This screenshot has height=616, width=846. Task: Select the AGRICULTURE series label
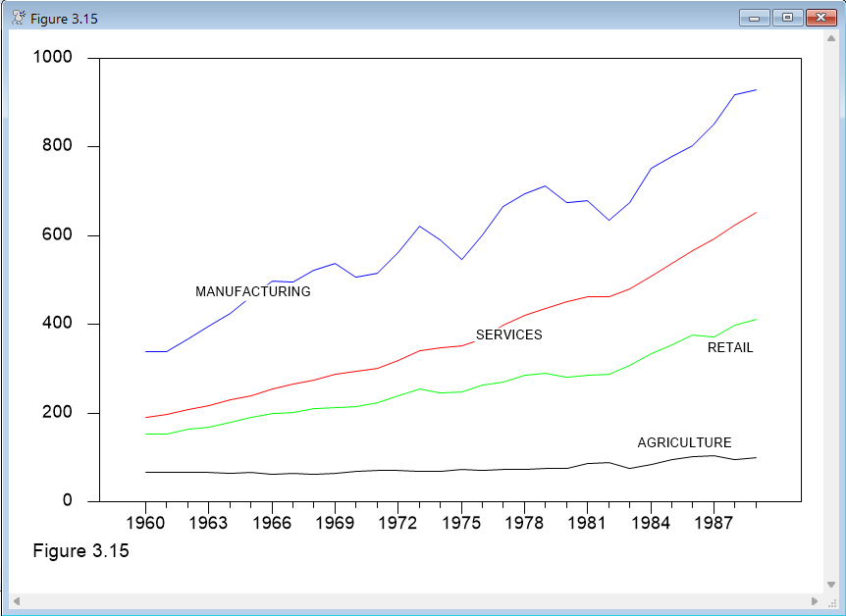(684, 443)
